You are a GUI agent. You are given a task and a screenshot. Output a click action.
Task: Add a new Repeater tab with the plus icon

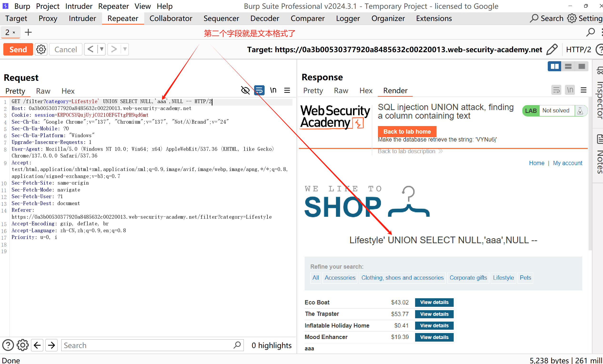28,32
